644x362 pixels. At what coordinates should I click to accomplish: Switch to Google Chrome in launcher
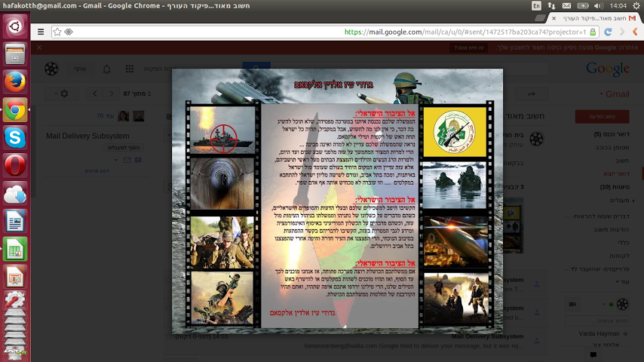(x=15, y=109)
